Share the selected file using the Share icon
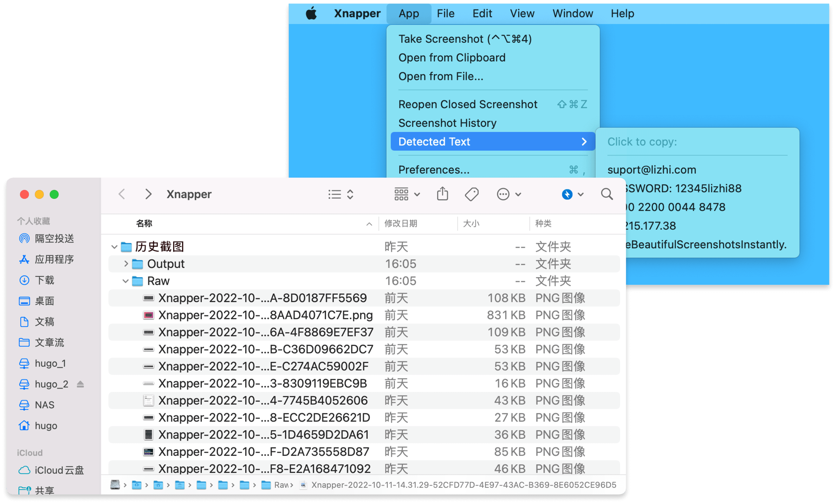This screenshot has height=504, width=836. tap(443, 194)
